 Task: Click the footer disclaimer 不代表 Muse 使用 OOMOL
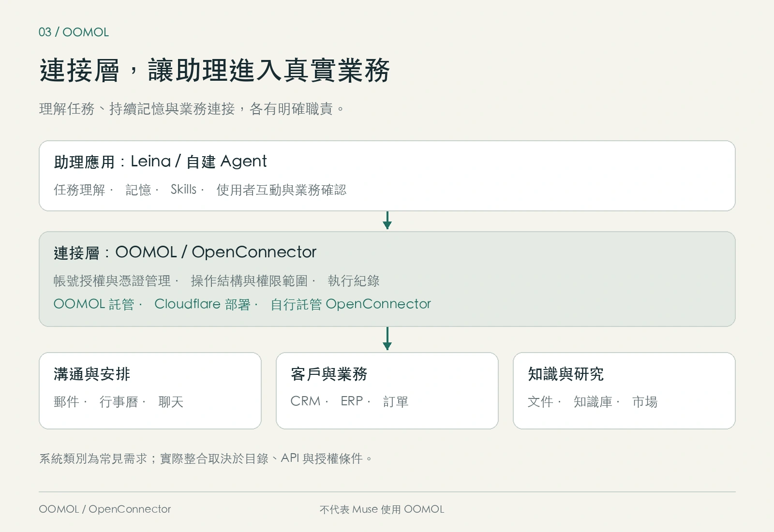click(382, 509)
